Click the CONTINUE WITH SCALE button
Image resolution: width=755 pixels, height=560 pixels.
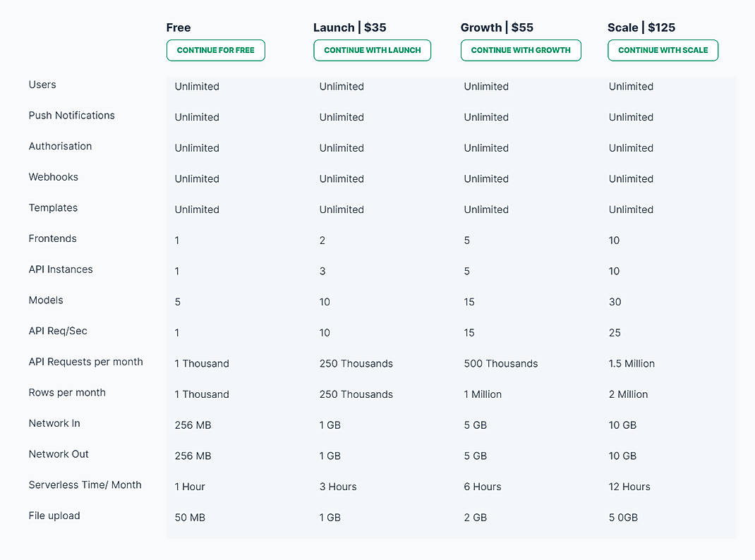(663, 50)
